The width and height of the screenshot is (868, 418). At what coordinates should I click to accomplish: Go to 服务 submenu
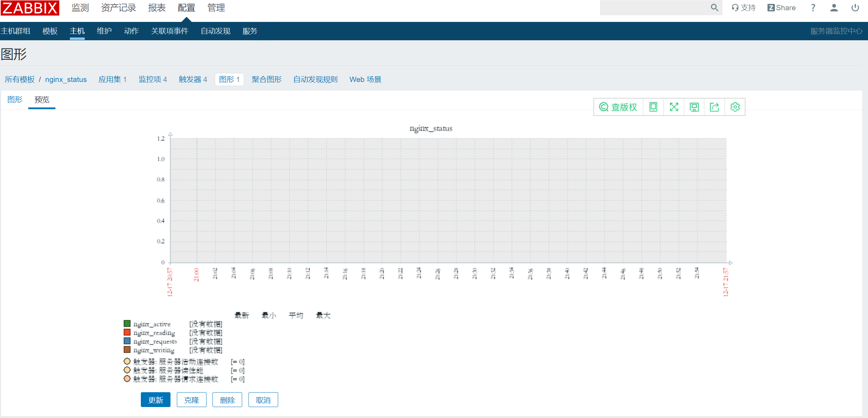click(x=250, y=31)
